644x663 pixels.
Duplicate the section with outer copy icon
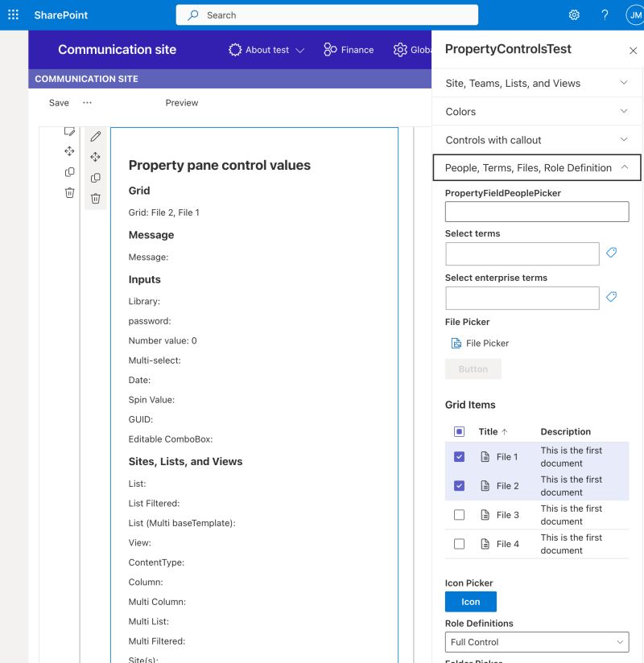[x=69, y=171]
